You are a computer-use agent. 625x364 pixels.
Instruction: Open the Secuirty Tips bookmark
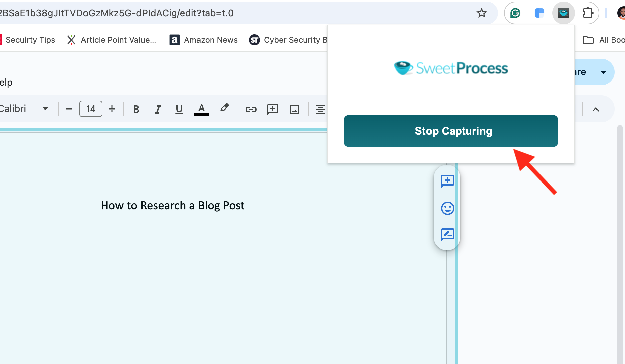pyautogui.click(x=28, y=40)
